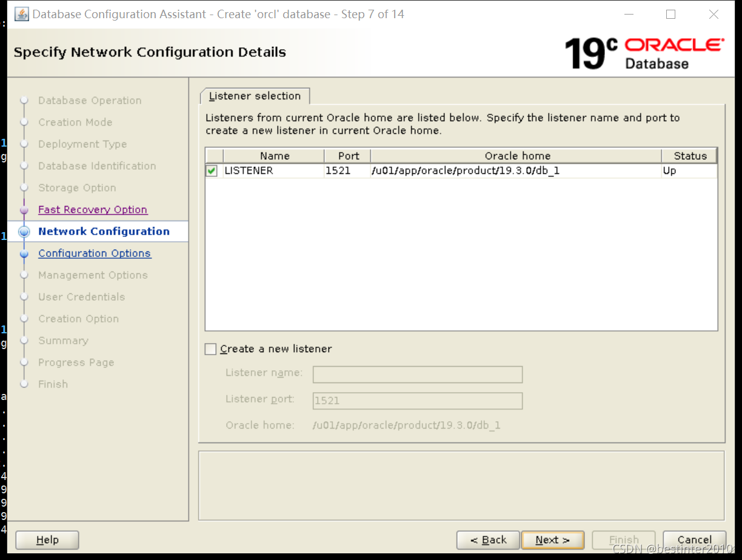Select the /u01/app/oracle/product/19.3.0/db_1 table cell

pyautogui.click(x=516, y=171)
